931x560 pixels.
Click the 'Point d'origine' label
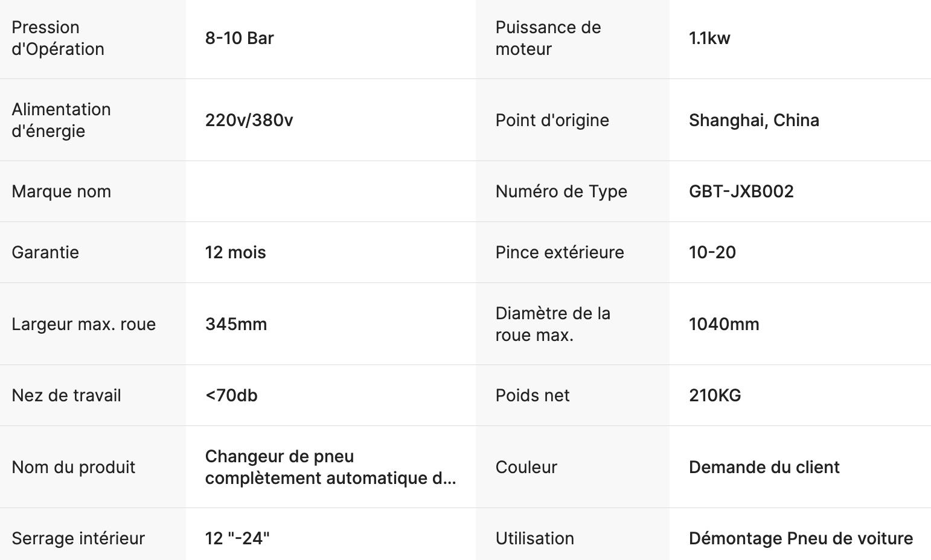552,121
